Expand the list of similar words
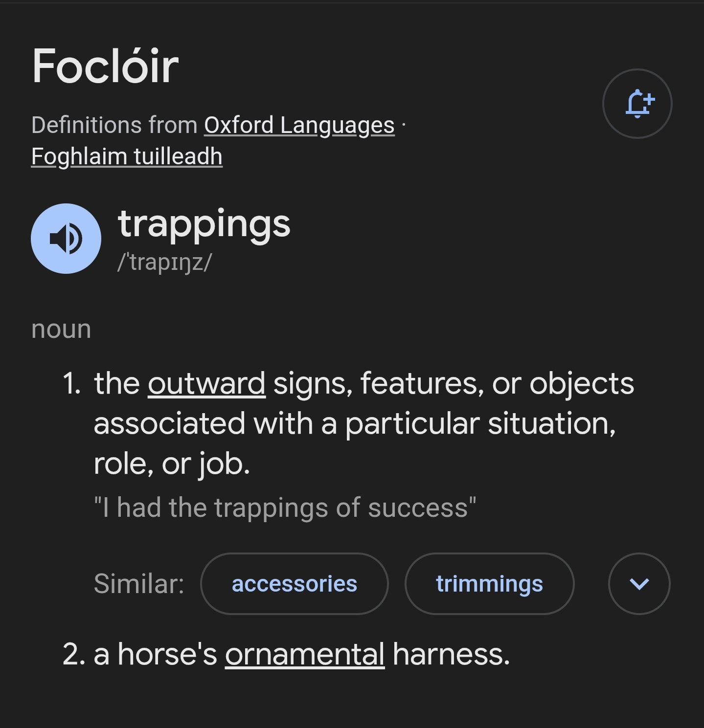This screenshot has width=704, height=728. [x=639, y=584]
